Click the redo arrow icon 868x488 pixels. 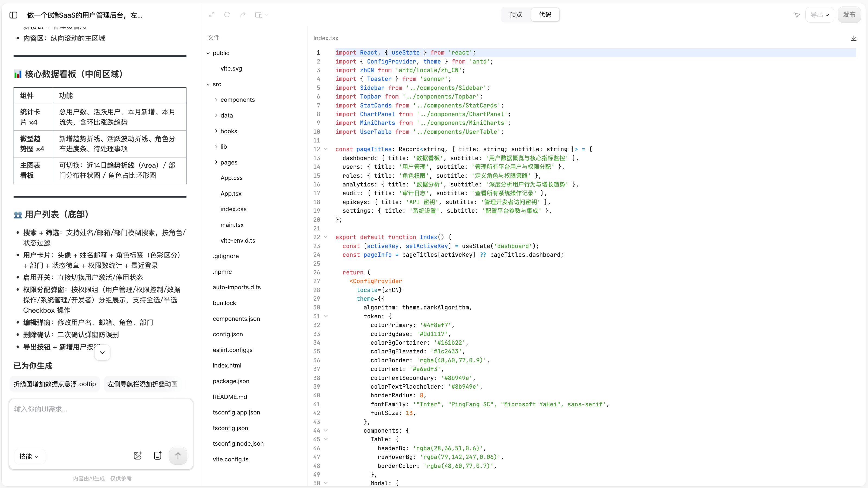click(243, 15)
